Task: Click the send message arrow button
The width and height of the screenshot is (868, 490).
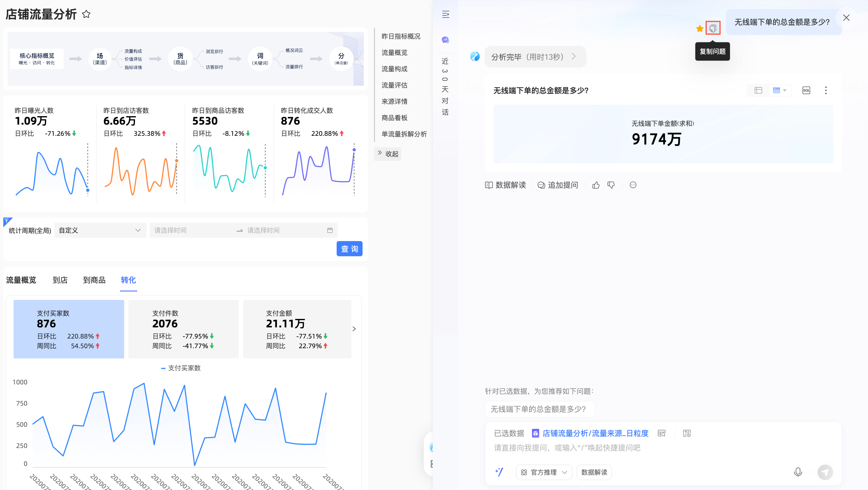Action: click(825, 472)
